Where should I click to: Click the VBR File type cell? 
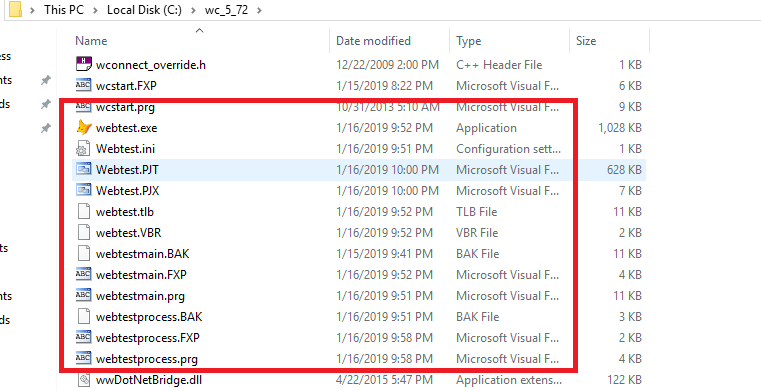click(477, 232)
